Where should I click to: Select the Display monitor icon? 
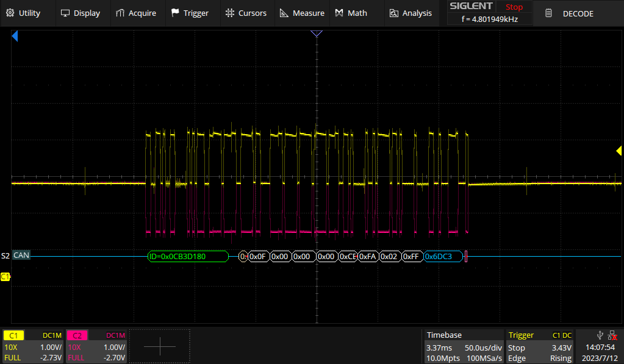[65, 12]
